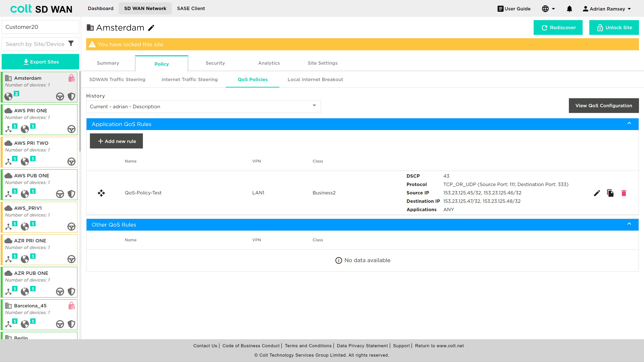The height and width of the screenshot is (362, 644).
Task: Open the SD WAN Network menu
Action: [145, 9]
